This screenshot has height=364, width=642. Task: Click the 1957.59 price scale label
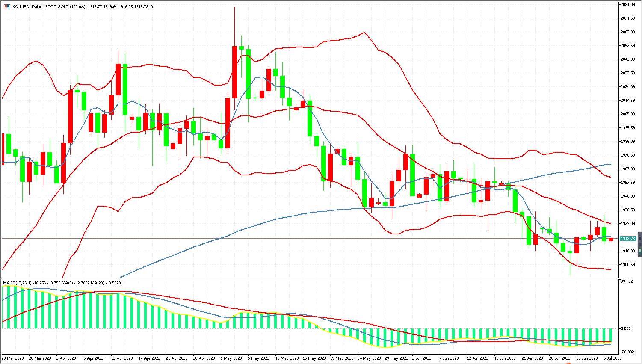coord(628,183)
